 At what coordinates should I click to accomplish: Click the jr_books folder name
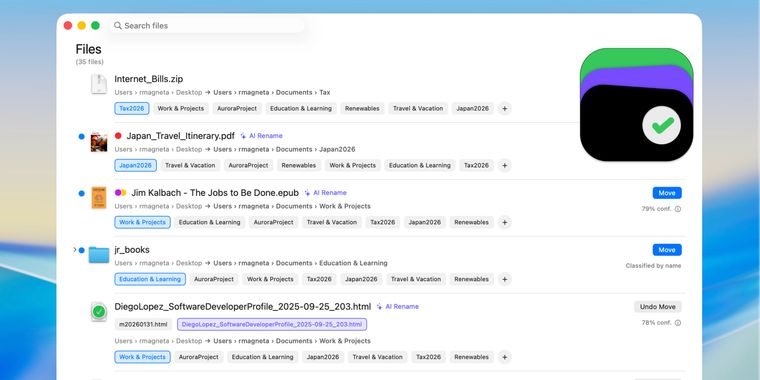[132, 250]
